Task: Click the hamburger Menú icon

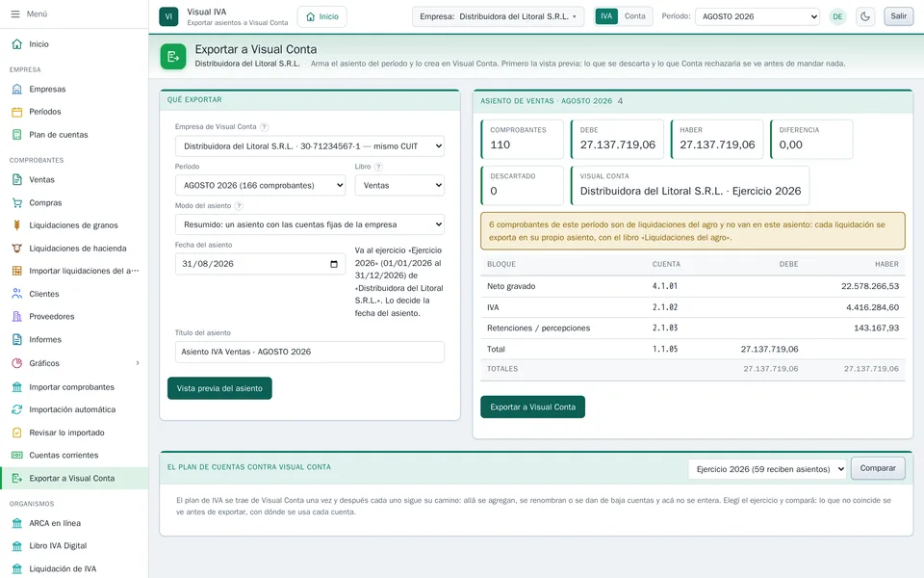Action: point(15,13)
